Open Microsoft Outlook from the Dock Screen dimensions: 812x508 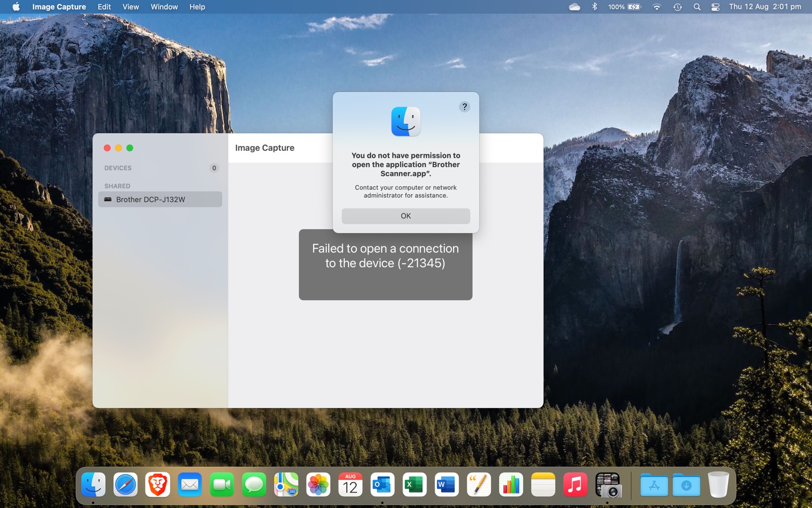[x=382, y=485]
